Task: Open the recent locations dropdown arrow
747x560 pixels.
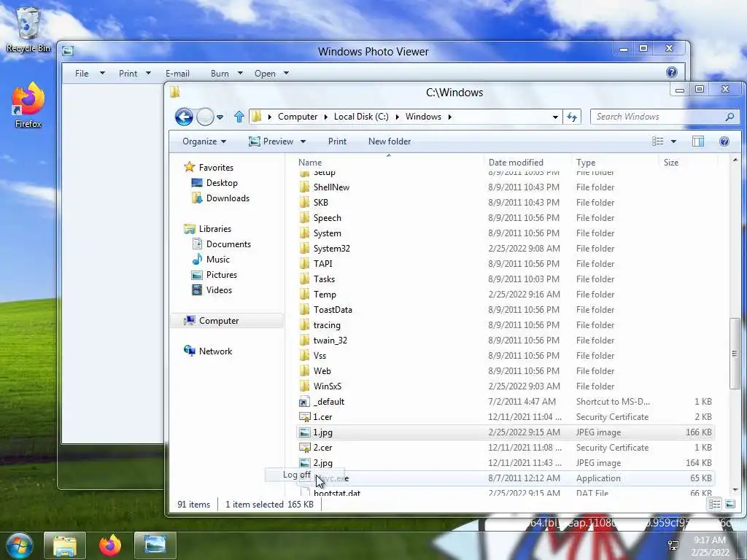Action: (220, 117)
